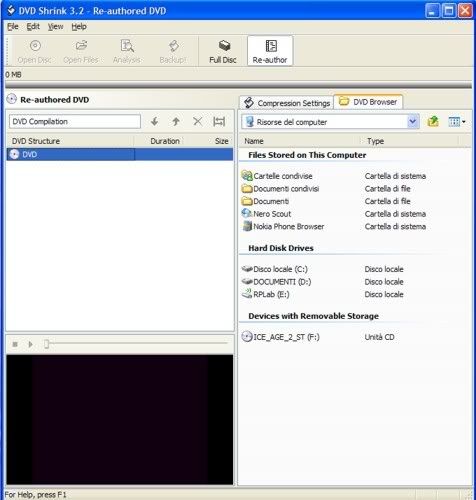Click 'Cartella di file' next to Documenti condivisi
Image resolution: width=476 pixels, height=500 pixels.
coord(388,189)
